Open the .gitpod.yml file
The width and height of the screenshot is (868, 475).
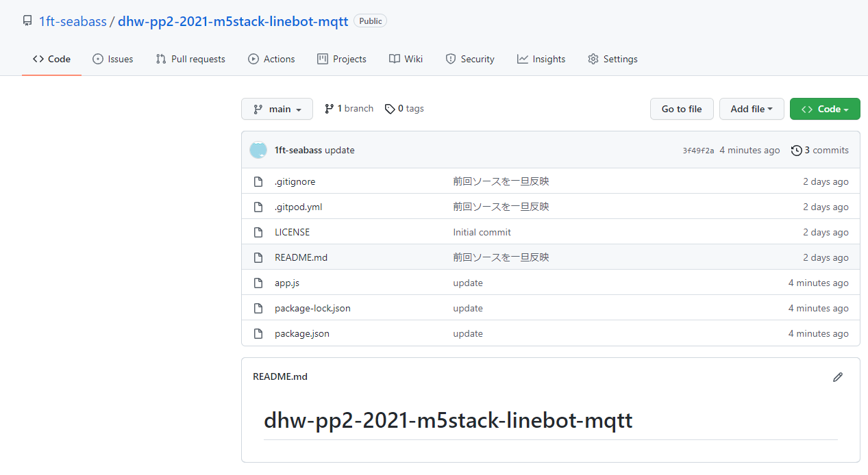(x=298, y=207)
